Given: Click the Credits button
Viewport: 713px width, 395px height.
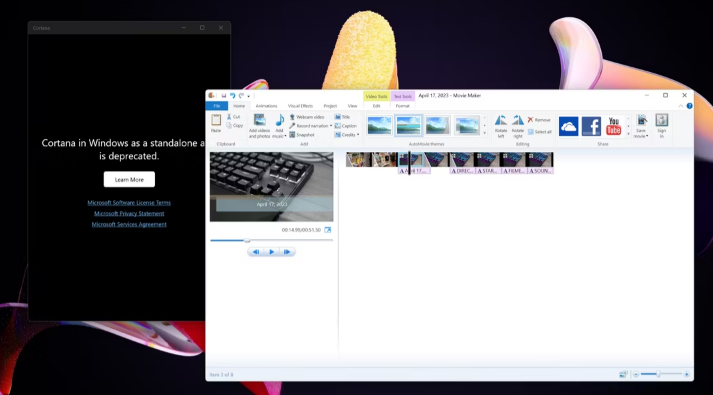Looking at the screenshot, I should (x=345, y=135).
